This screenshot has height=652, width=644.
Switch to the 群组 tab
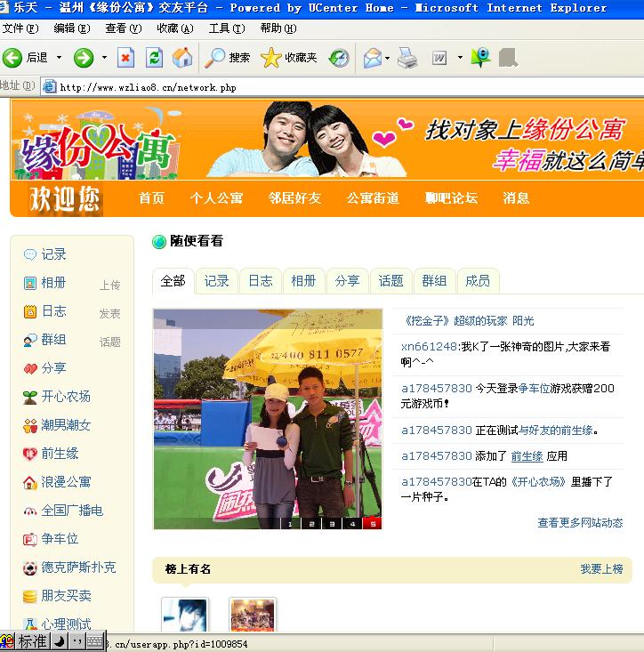[434, 281]
